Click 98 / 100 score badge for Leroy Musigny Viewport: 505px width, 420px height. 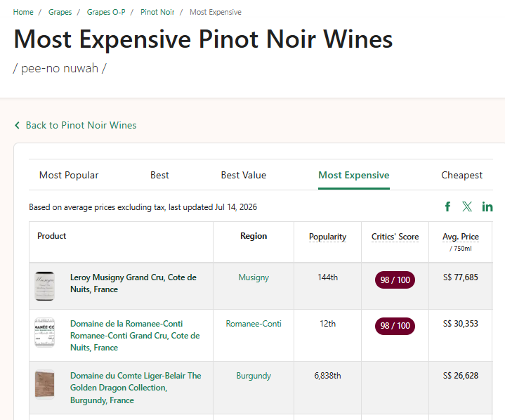click(x=395, y=280)
